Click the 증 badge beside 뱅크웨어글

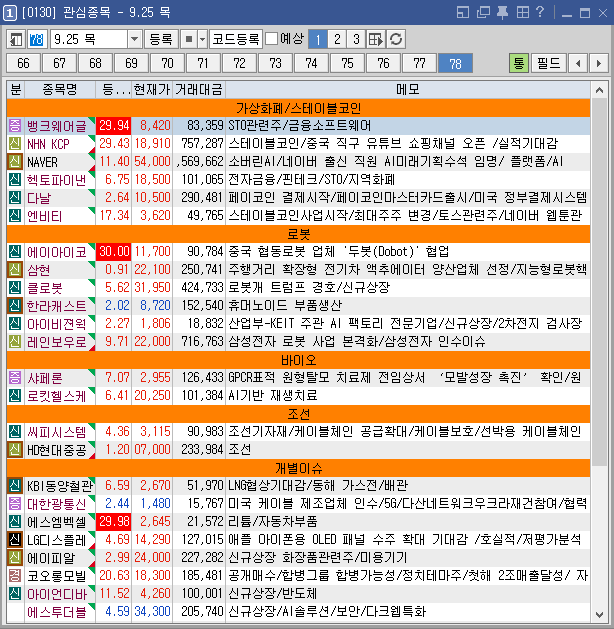[14, 126]
